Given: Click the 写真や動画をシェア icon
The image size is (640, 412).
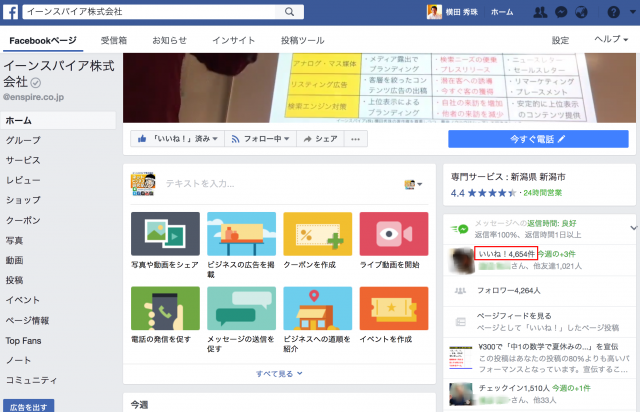Looking at the screenshot, I should click(x=165, y=234).
